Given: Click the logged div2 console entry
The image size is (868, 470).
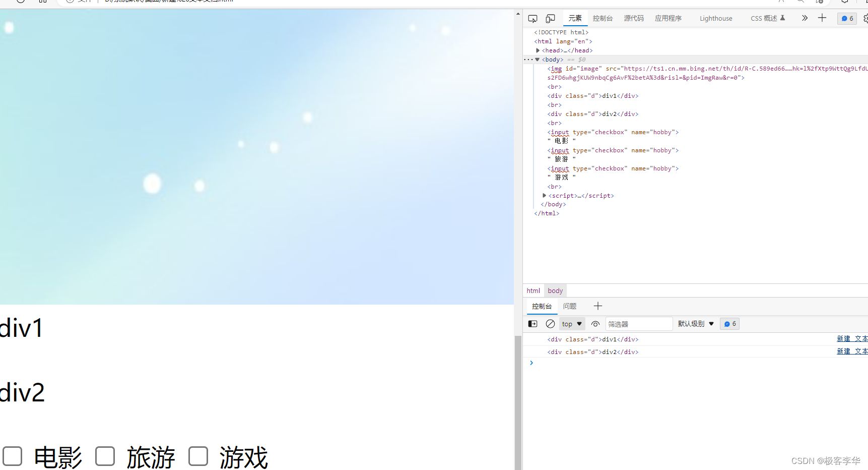Looking at the screenshot, I should click(x=593, y=352).
